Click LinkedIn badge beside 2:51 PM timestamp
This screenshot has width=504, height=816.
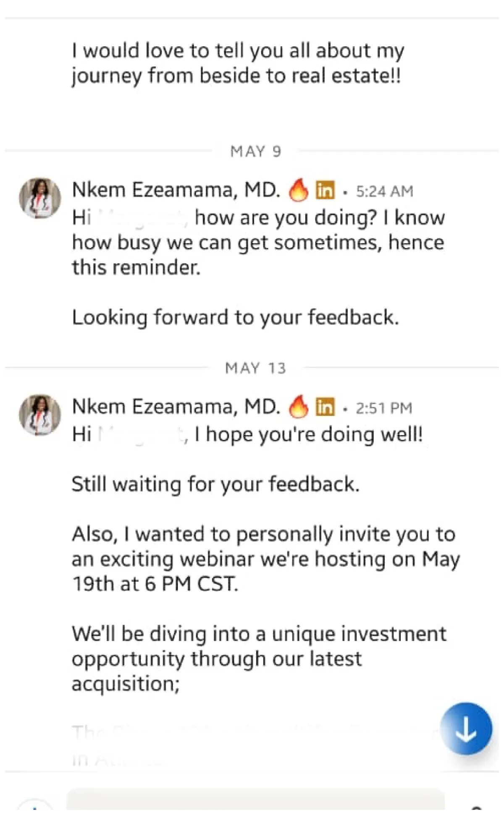tap(325, 407)
